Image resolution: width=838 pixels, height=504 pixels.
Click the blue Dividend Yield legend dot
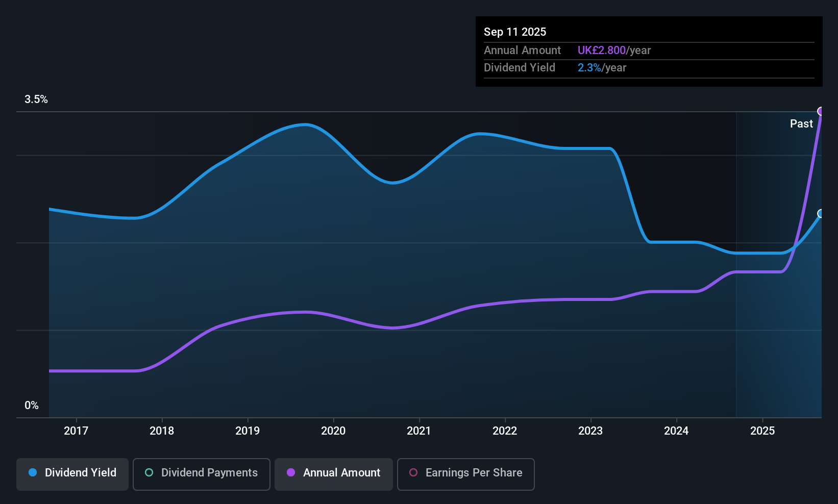pyautogui.click(x=33, y=473)
